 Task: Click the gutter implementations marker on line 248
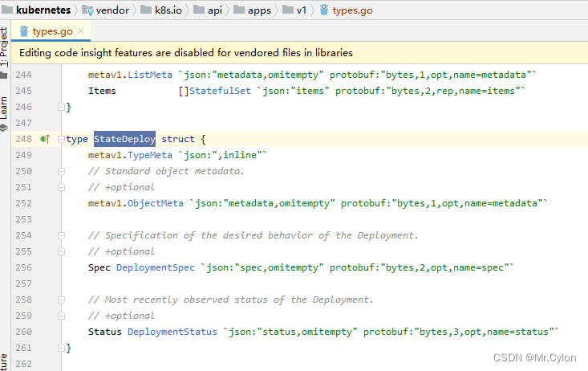click(44, 139)
